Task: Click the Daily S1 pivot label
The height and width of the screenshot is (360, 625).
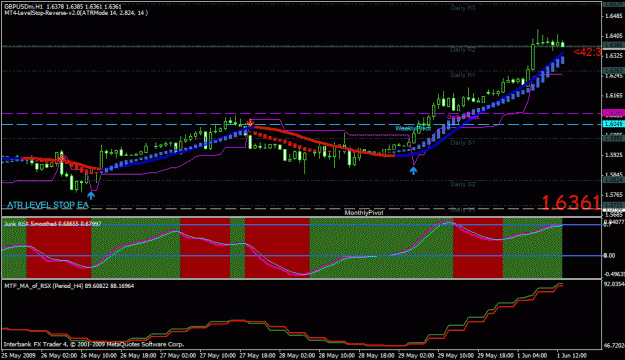Action: [x=463, y=142]
